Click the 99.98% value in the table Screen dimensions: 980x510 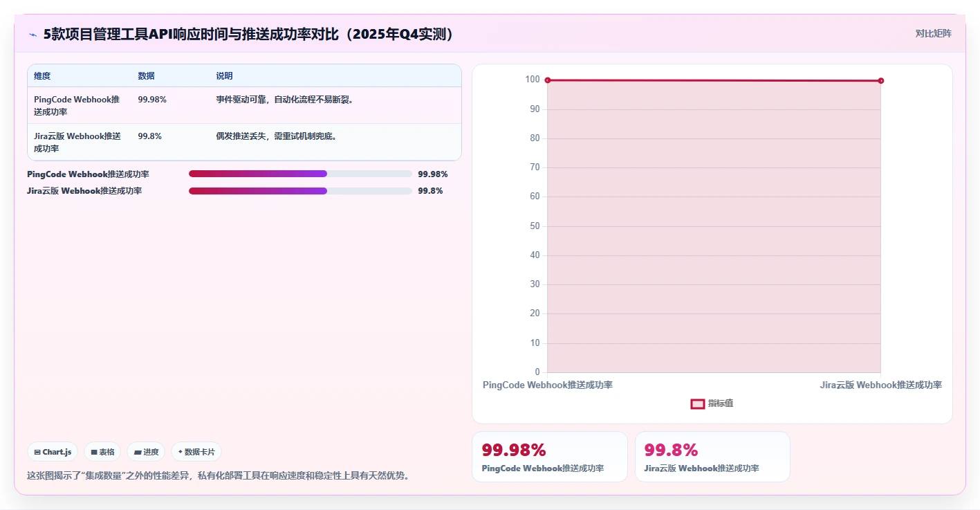tap(152, 100)
